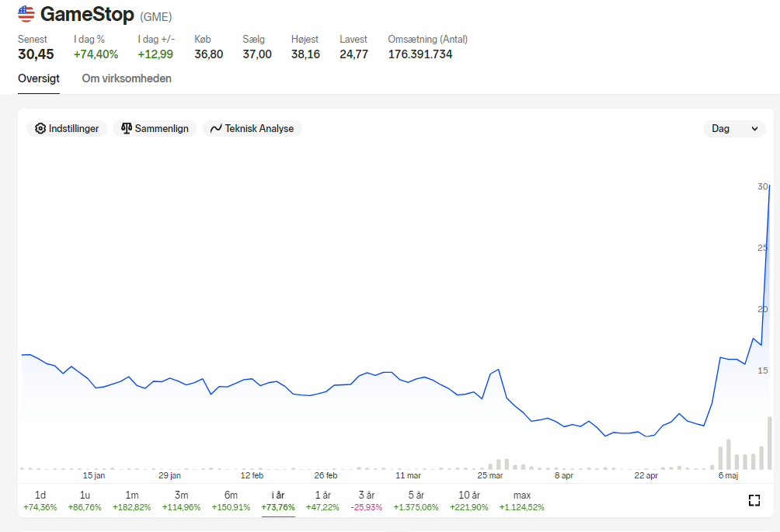Open Teknisk Analyse chart tool
The width and height of the screenshot is (780, 532).
pyautogui.click(x=252, y=128)
